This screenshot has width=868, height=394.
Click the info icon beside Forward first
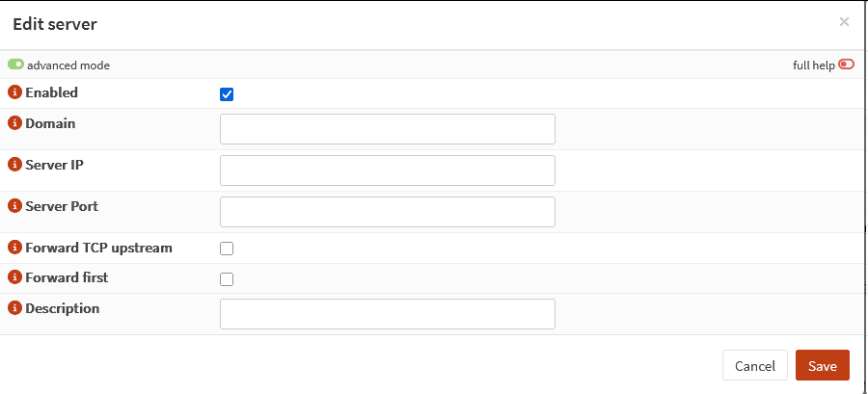click(14, 277)
